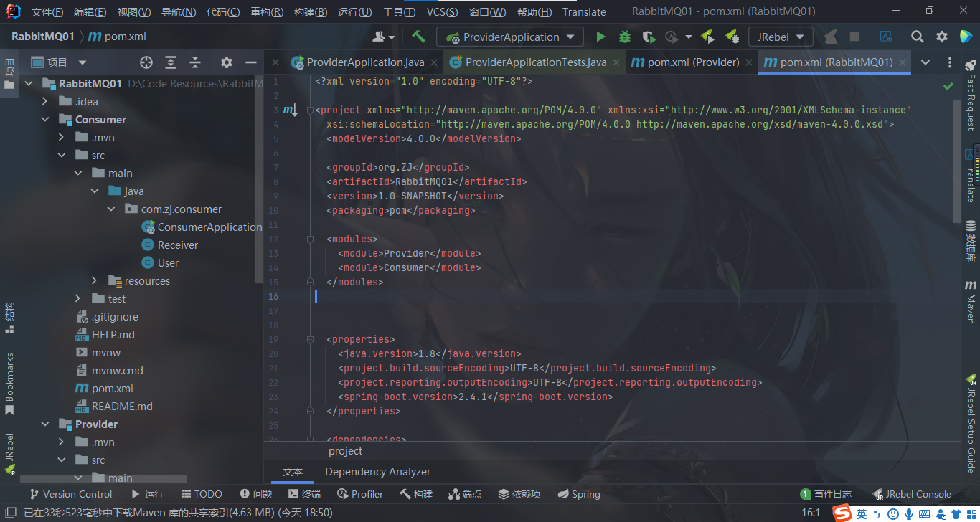Open the JRebel Console
The height and width of the screenshot is (522, 980).
click(x=913, y=494)
